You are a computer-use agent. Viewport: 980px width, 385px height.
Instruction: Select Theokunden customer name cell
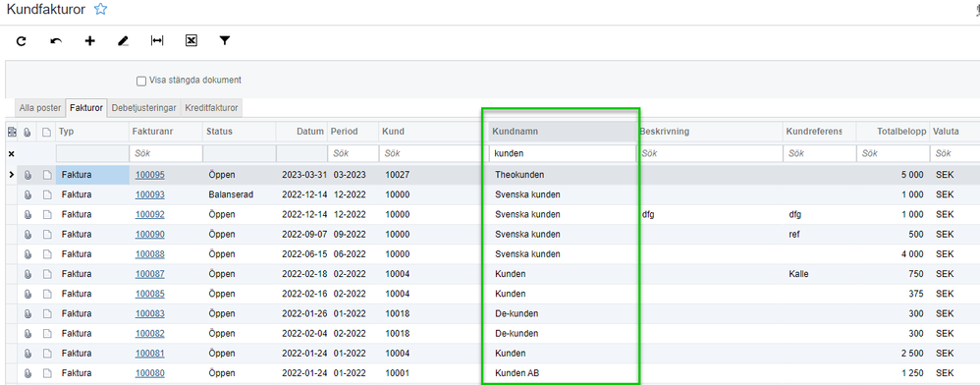(x=562, y=175)
